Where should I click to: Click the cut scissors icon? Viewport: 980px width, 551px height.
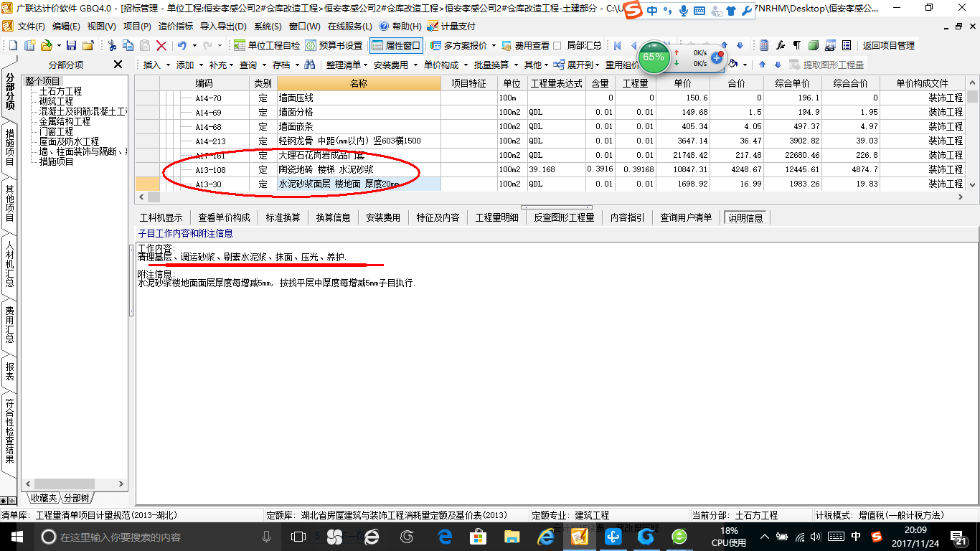(x=112, y=45)
